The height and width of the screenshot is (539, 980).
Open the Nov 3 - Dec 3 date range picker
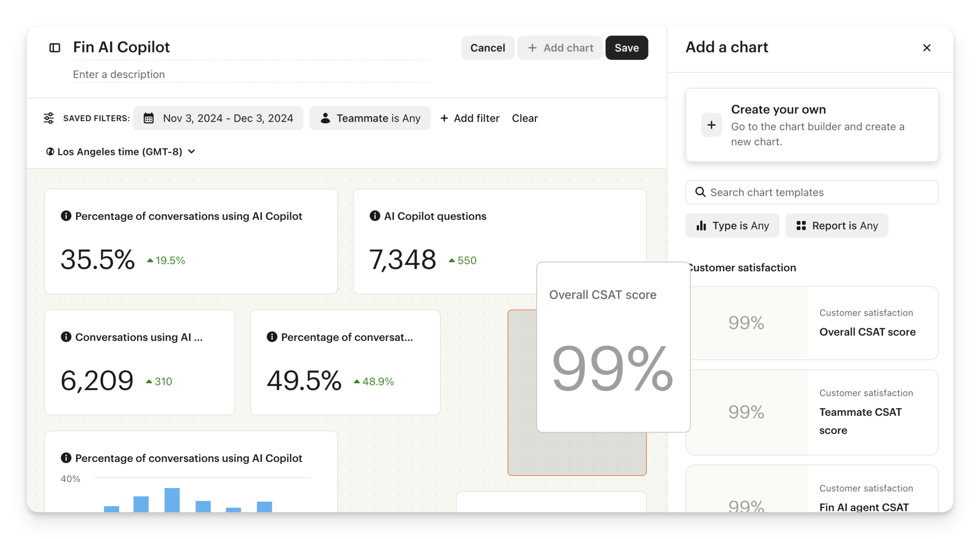pyautogui.click(x=218, y=118)
